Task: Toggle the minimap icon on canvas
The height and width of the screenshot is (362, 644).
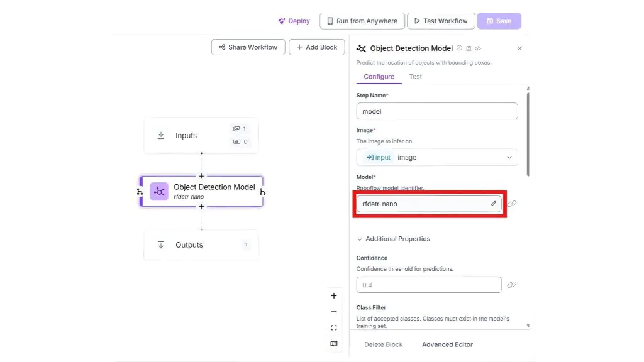Action: [334, 344]
